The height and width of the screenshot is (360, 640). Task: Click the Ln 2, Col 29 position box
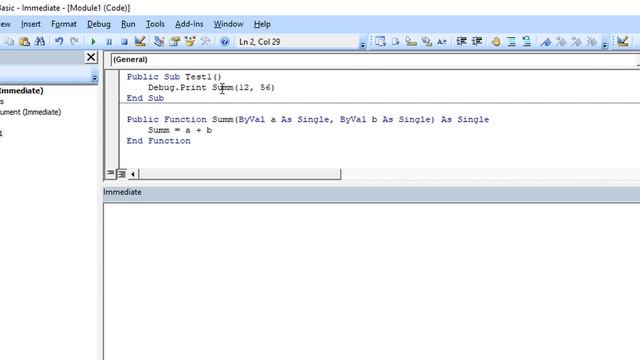(x=296, y=42)
